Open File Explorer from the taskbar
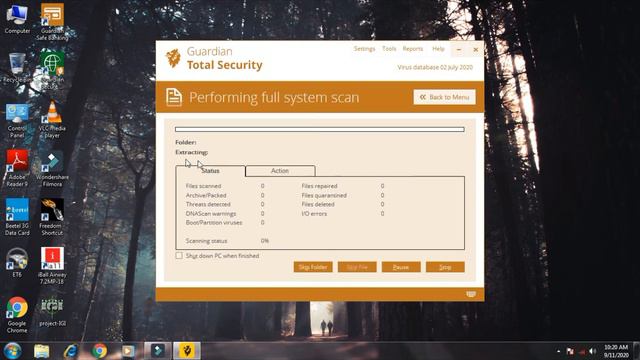 click(x=42, y=351)
